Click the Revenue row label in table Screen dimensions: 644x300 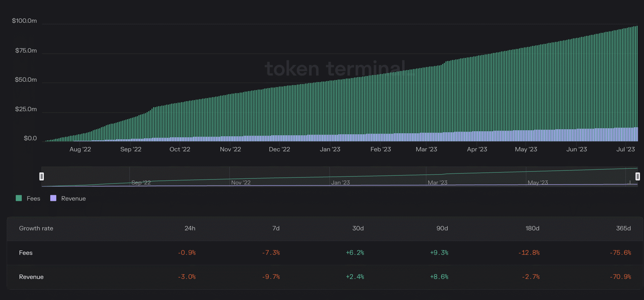tap(31, 277)
